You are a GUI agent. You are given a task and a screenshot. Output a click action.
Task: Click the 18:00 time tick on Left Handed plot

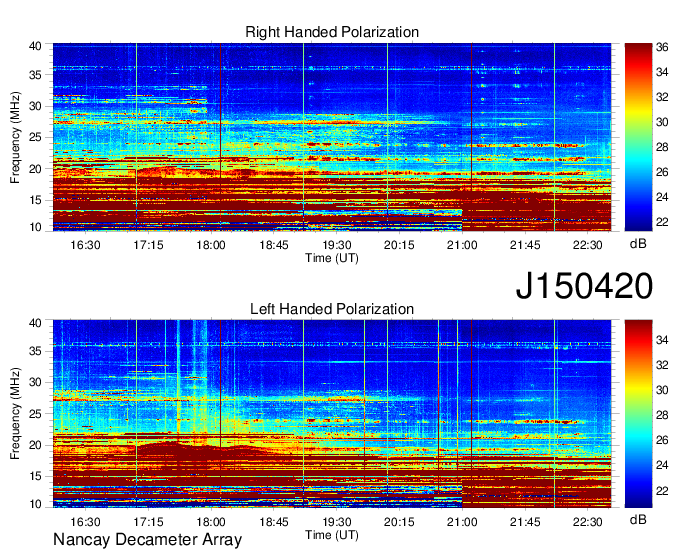(x=211, y=522)
